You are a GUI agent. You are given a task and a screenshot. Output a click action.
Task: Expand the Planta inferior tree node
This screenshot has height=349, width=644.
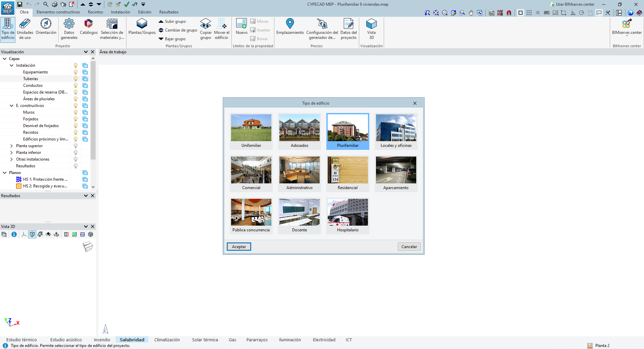click(11, 153)
